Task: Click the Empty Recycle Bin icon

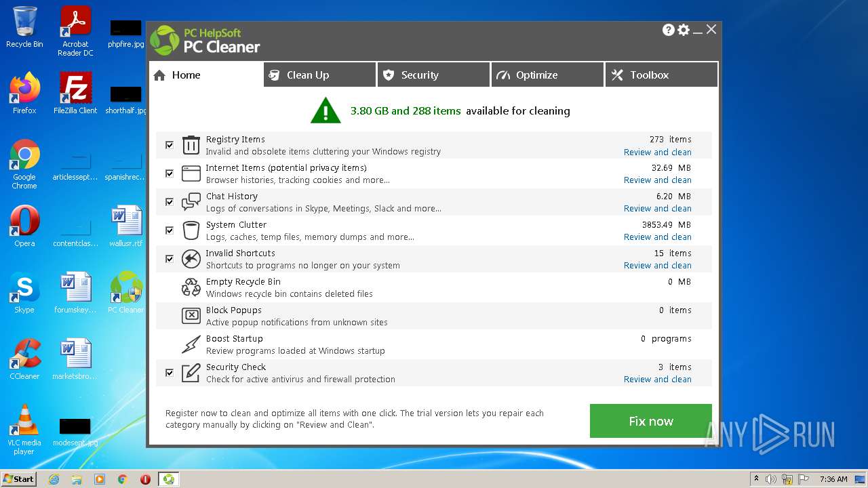Action: [191, 287]
